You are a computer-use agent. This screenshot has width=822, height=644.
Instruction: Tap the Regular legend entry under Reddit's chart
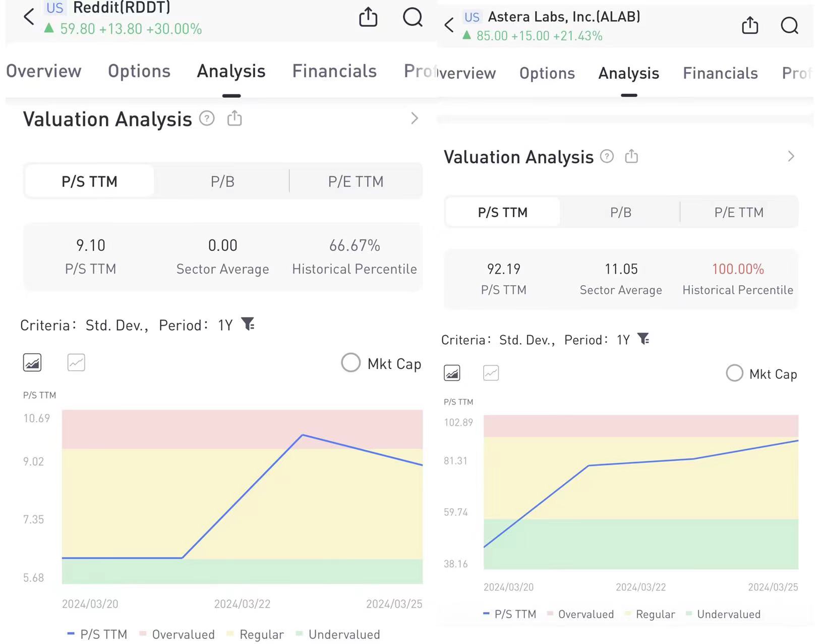tap(255, 634)
